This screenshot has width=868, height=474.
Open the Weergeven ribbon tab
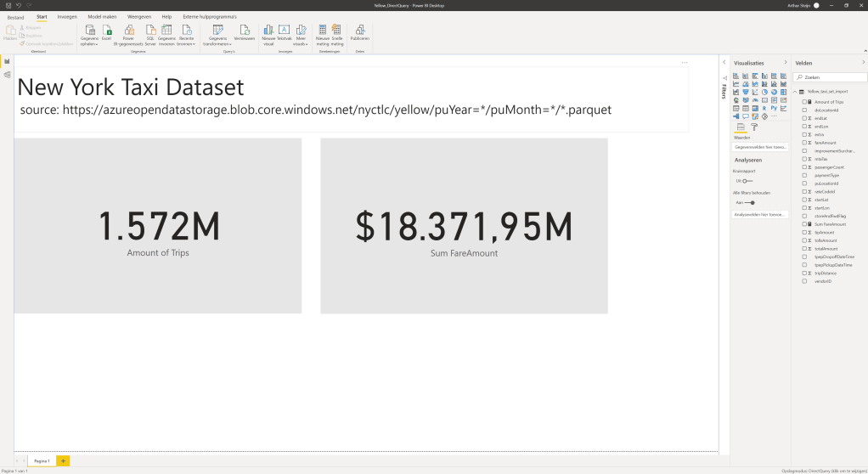tap(139, 16)
